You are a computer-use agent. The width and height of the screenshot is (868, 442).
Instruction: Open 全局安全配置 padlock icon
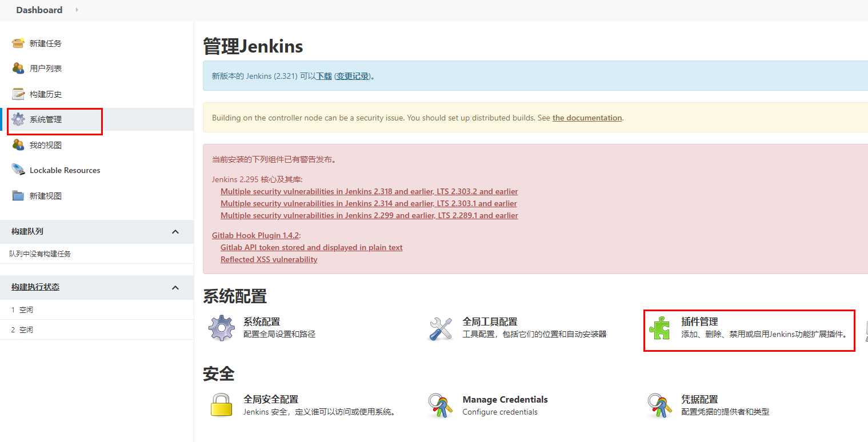pyautogui.click(x=221, y=405)
